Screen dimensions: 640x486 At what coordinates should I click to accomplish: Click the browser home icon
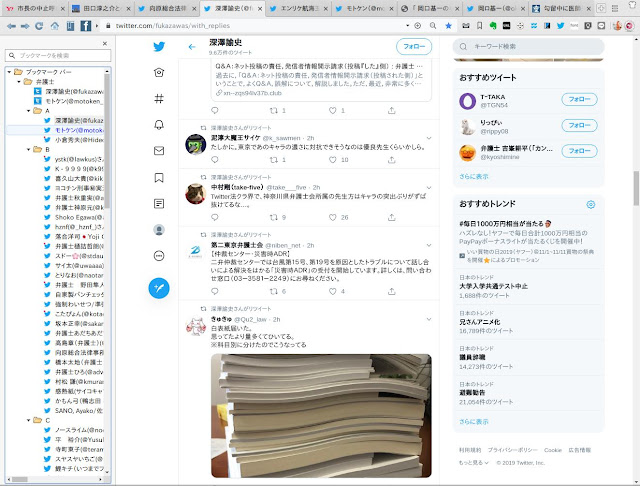point(54,26)
